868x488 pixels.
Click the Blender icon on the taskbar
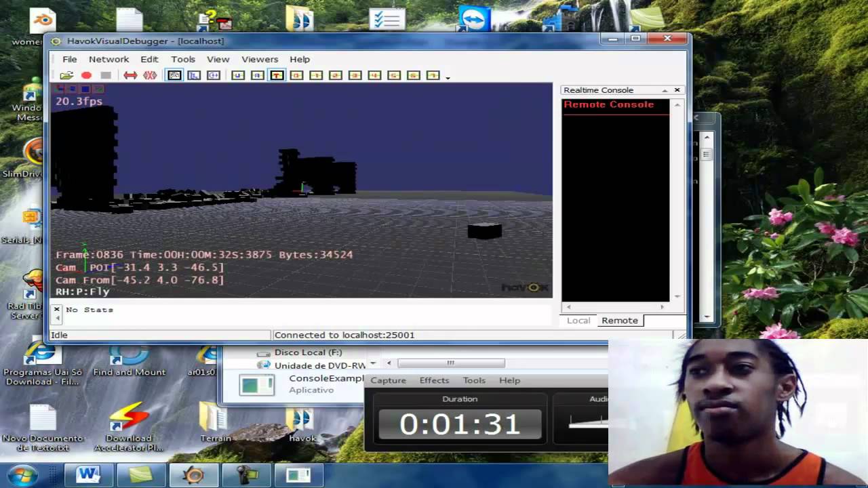pyautogui.click(x=193, y=474)
